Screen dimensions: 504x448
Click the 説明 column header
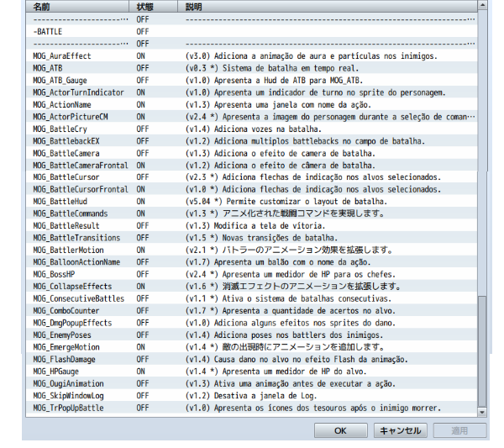tap(328, 7)
